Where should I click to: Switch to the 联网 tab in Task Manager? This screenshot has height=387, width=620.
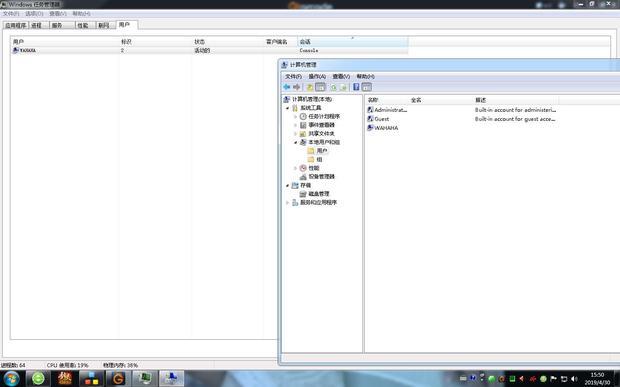tap(106, 25)
